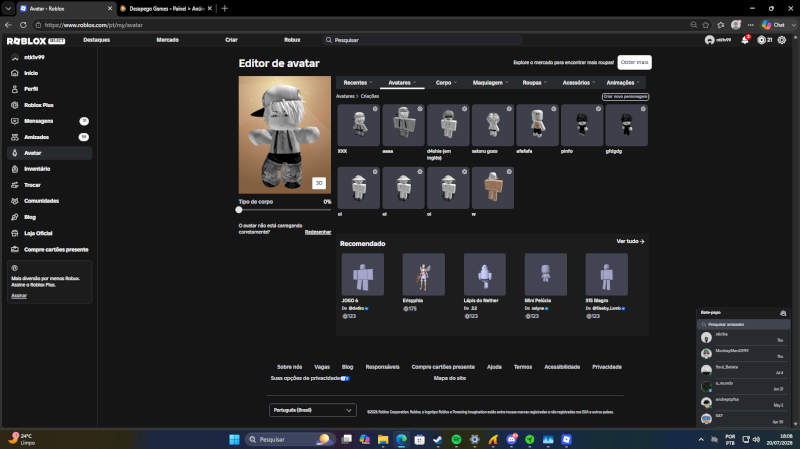
Task: Select the afafafa avatar thumbnail
Action: point(537,125)
